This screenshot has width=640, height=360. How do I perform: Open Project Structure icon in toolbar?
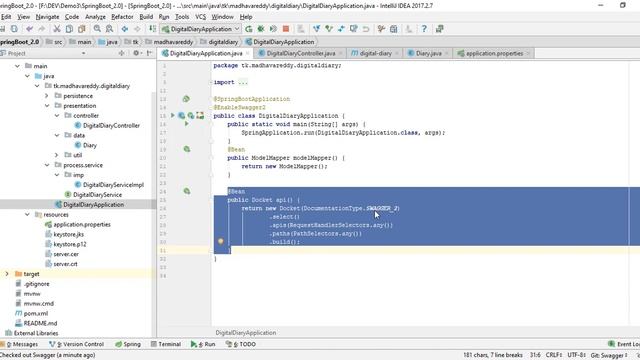pos(393,29)
